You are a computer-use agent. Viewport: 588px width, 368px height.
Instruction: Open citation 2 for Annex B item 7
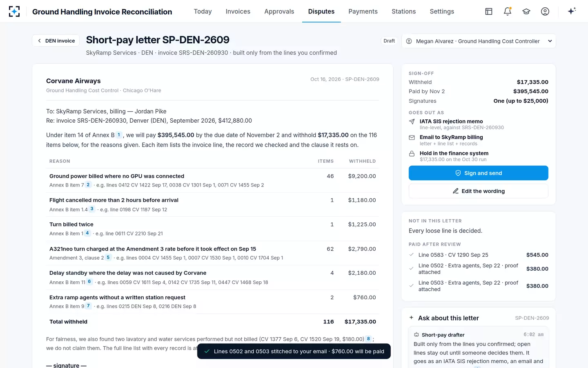[x=88, y=185]
